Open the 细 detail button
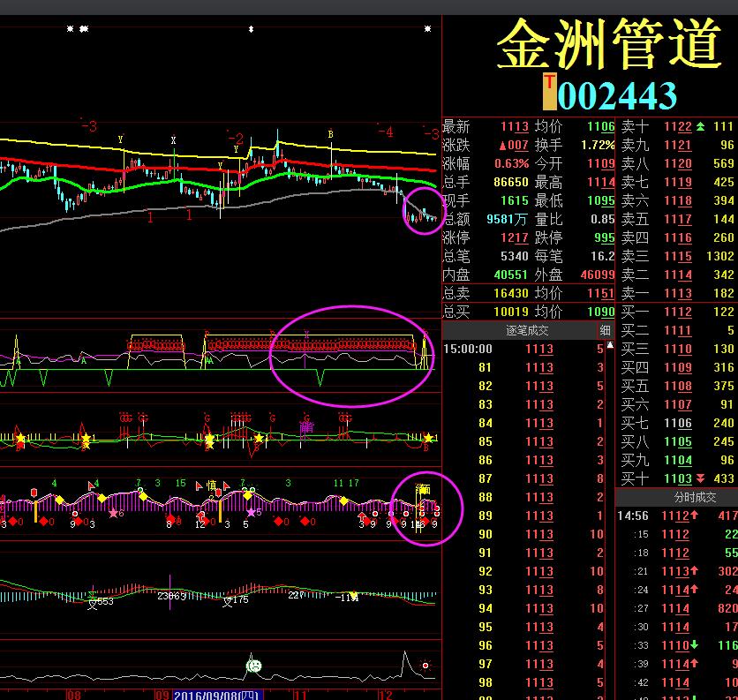 click(x=605, y=330)
